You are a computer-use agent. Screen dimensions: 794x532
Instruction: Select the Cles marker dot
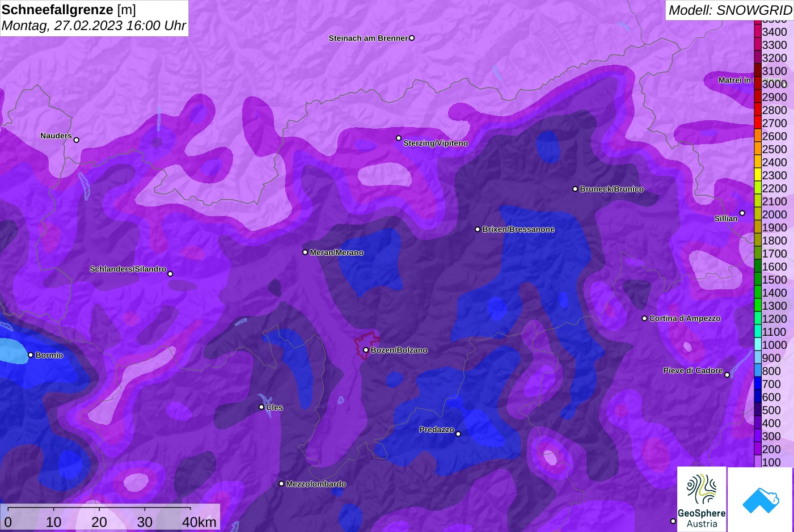261,407
